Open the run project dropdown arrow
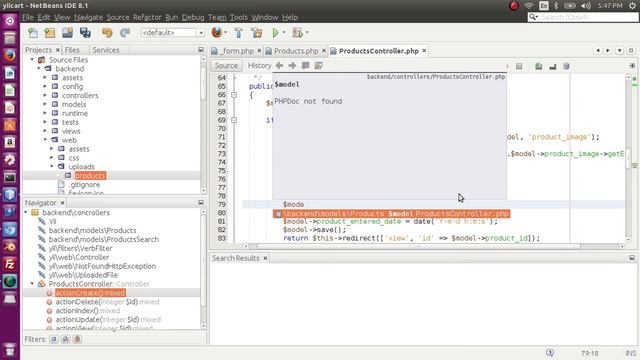This screenshot has width=640, height=360. [284, 33]
